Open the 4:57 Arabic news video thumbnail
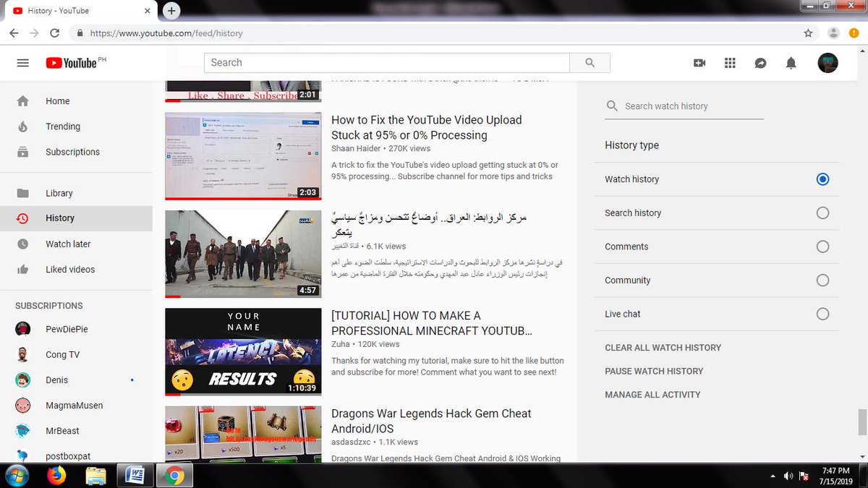This screenshot has height=488, width=868. pos(243,254)
